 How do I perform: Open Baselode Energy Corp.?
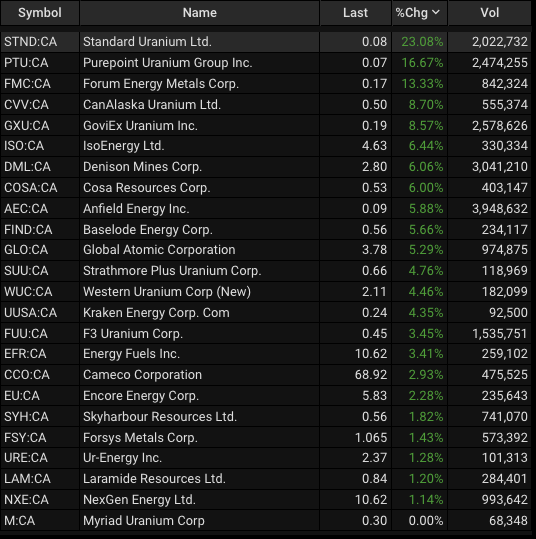click(148, 230)
